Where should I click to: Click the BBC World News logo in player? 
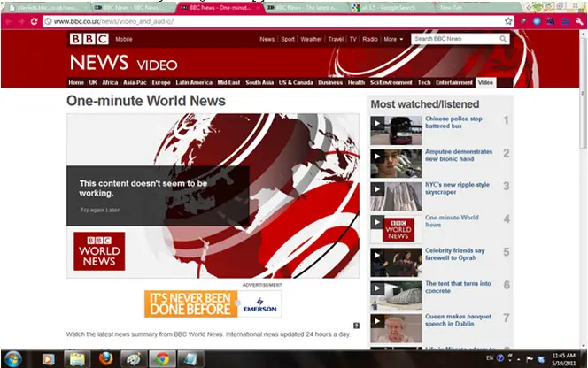coord(99,251)
